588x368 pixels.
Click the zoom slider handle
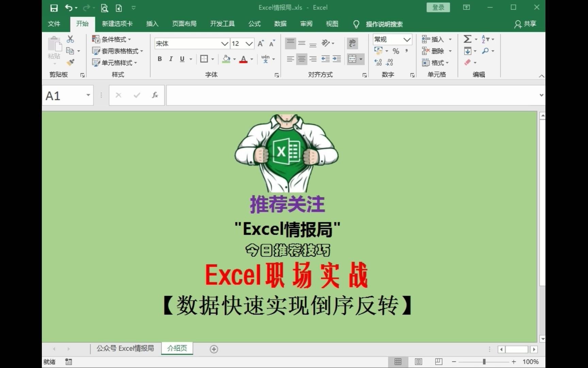(484, 362)
